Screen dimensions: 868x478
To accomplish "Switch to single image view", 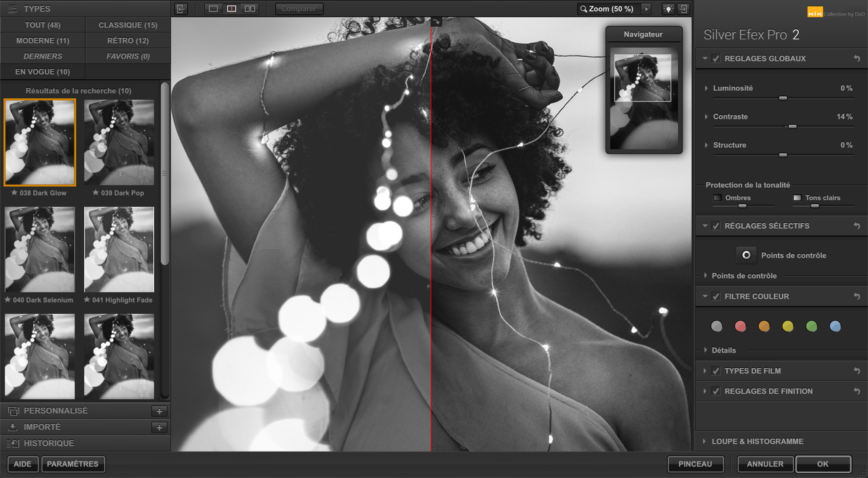I will coord(213,9).
